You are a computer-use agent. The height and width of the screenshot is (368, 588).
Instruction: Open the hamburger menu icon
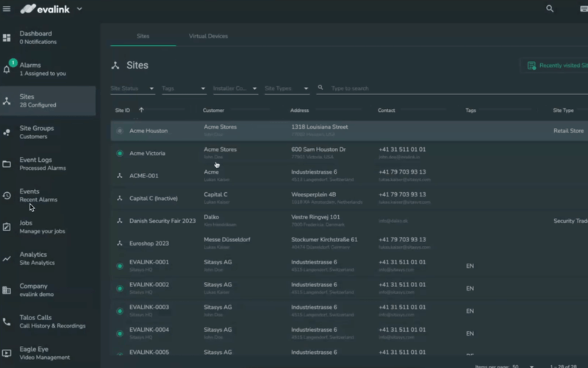(7, 9)
